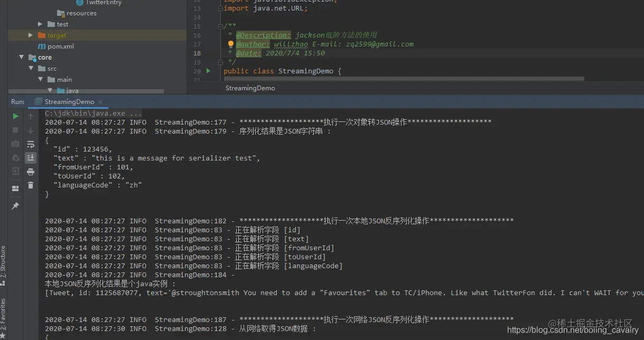Navigate up the stack trace with up arrow

pyautogui.click(x=31, y=116)
